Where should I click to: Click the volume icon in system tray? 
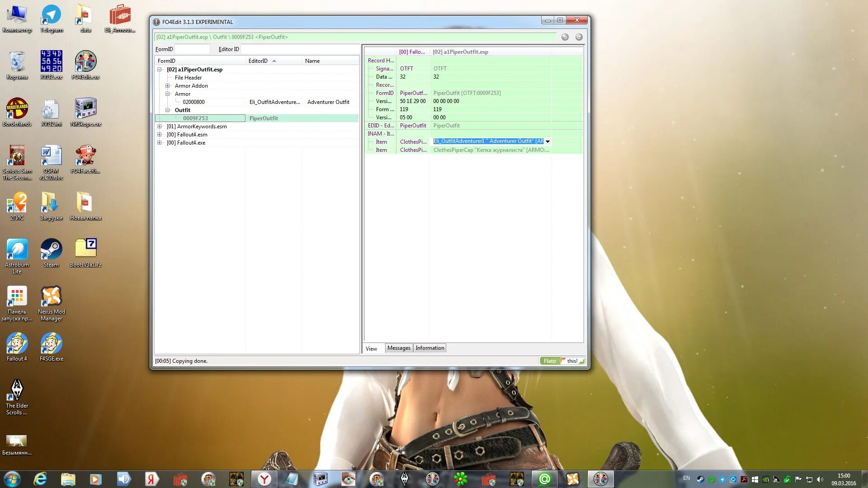820,479
